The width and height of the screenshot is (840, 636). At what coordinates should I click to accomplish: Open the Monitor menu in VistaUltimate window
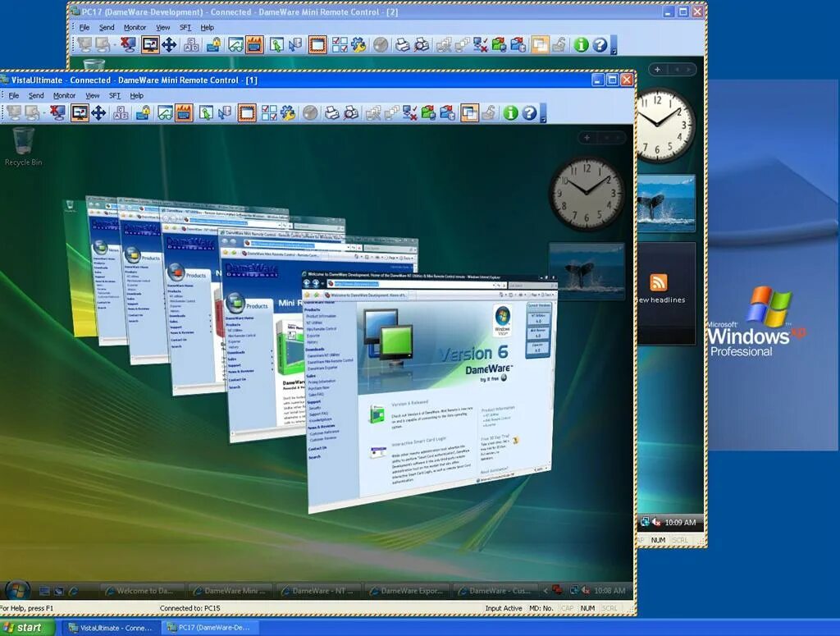pyautogui.click(x=64, y=95)
